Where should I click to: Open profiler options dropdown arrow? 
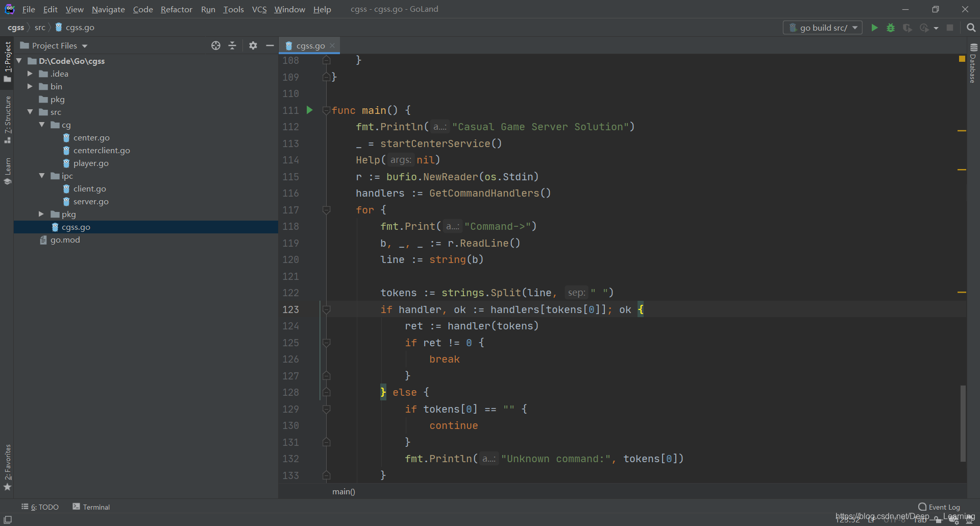click(x=936, y=28)
